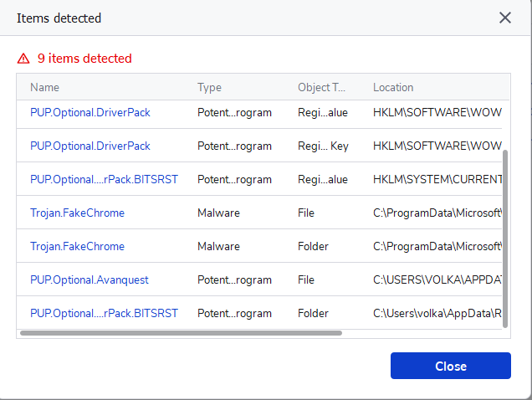
Task: Open first PUP.Optional.DriverPack link
Action: pos(90,112)
